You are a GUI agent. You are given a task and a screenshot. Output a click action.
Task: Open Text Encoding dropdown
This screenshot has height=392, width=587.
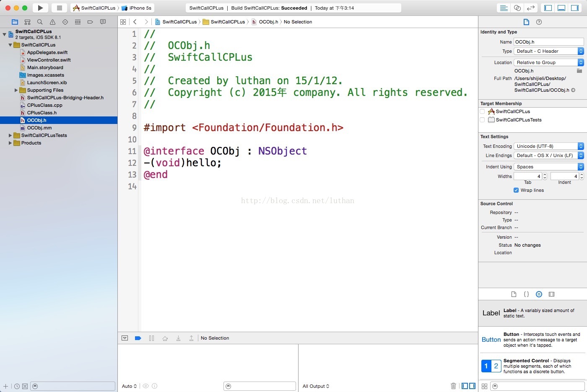(x=548, y=146)
